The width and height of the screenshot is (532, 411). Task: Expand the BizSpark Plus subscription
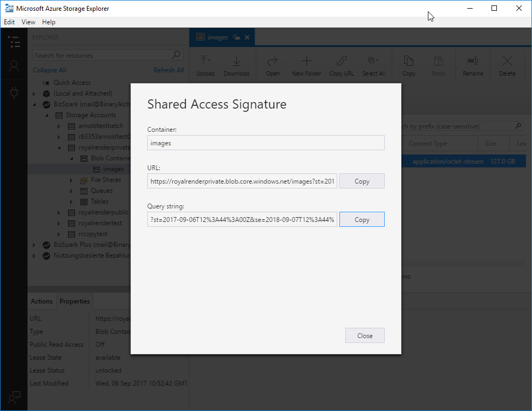[34, 245]
